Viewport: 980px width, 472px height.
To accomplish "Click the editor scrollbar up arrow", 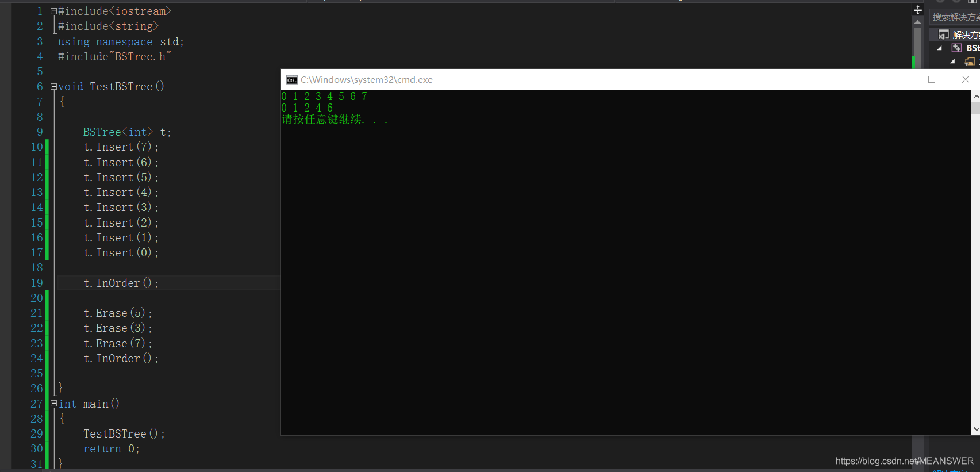I will [918, 22].
